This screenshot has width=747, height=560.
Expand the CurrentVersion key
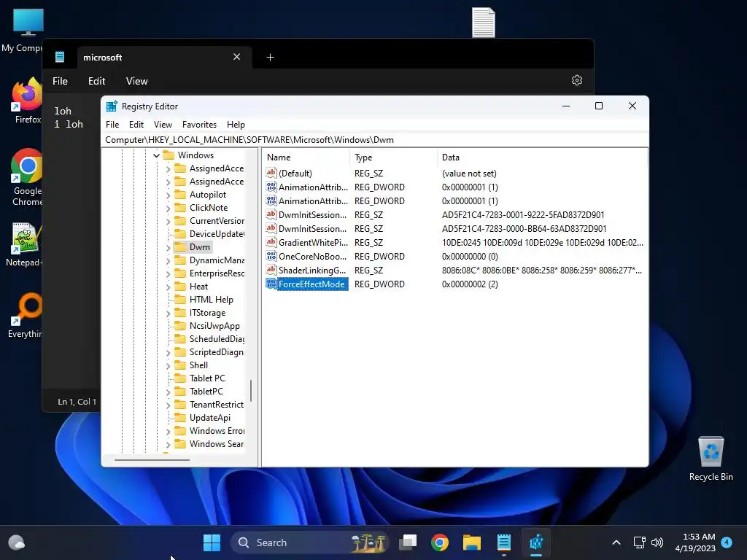tap(169, 221)
